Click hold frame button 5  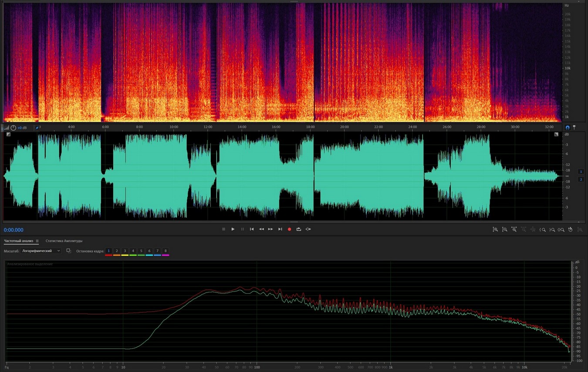click(141, 251)
